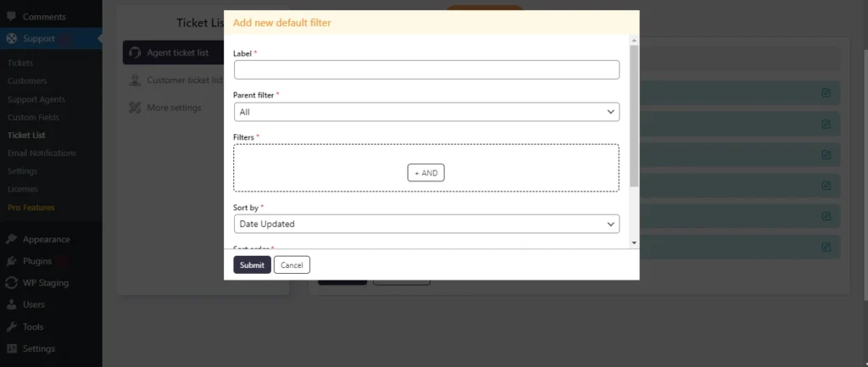The height and width of the screenshot is (367, 868).
Task: Click the second row edit pencil icon
Action: click(x=826, y=124)
